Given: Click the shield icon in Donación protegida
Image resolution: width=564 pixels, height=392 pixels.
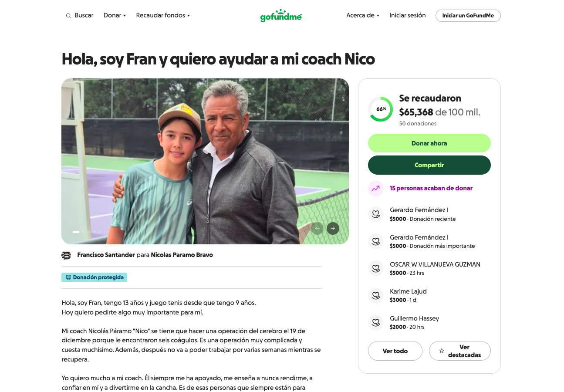Looking at the screenshot, I should coord(68,277).
